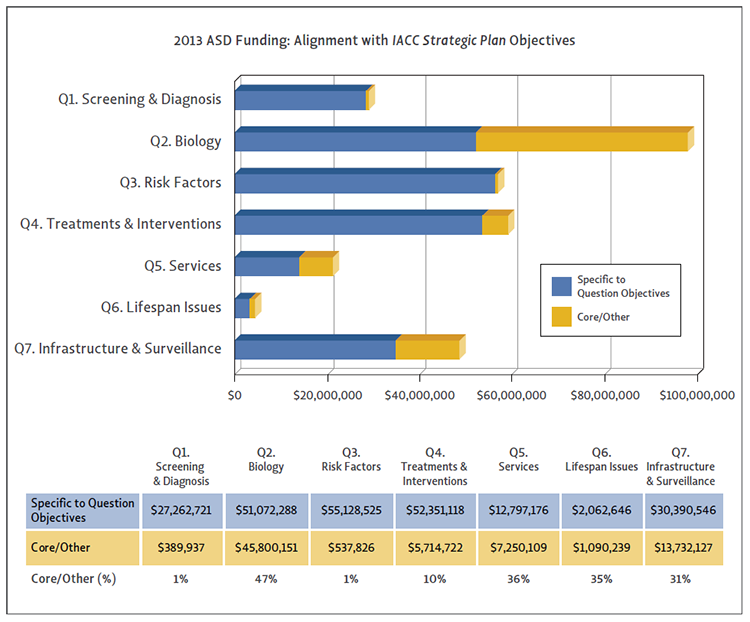Click the yellow Core/Other legend swatch
This screenshot has height=622, width=750.
[562, 317]
